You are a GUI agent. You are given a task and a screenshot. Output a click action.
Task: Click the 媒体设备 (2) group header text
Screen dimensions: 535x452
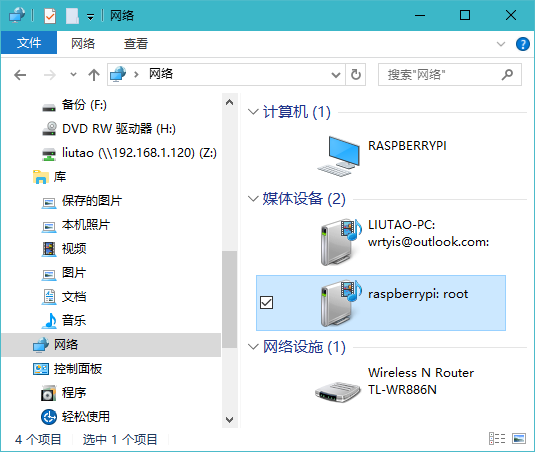304,199
